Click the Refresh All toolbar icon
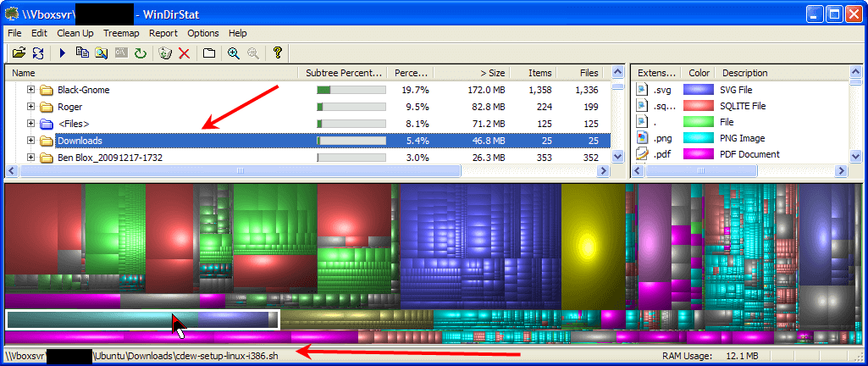The height and width of the screenshot is (366, 868). pyautogui.click(x=37, y=53)
